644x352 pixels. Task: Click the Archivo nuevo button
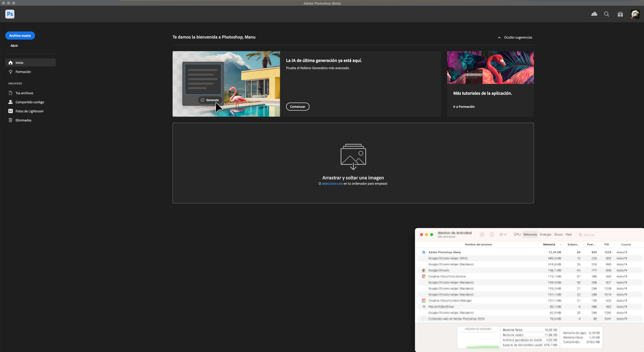[20, 36]
